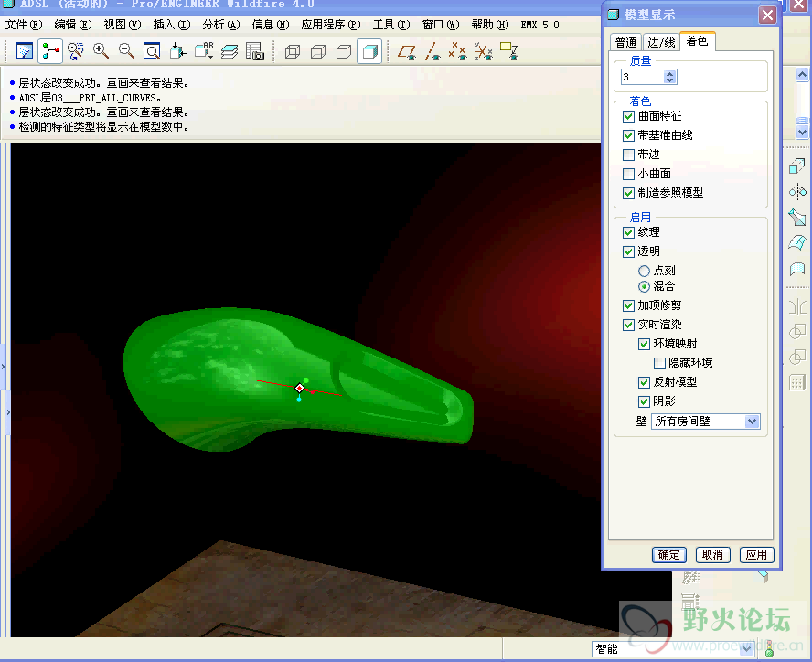The height and width of the screenshot is (662, 812).
Task: Switch to 普通 tab
Action: click(626, 42)
